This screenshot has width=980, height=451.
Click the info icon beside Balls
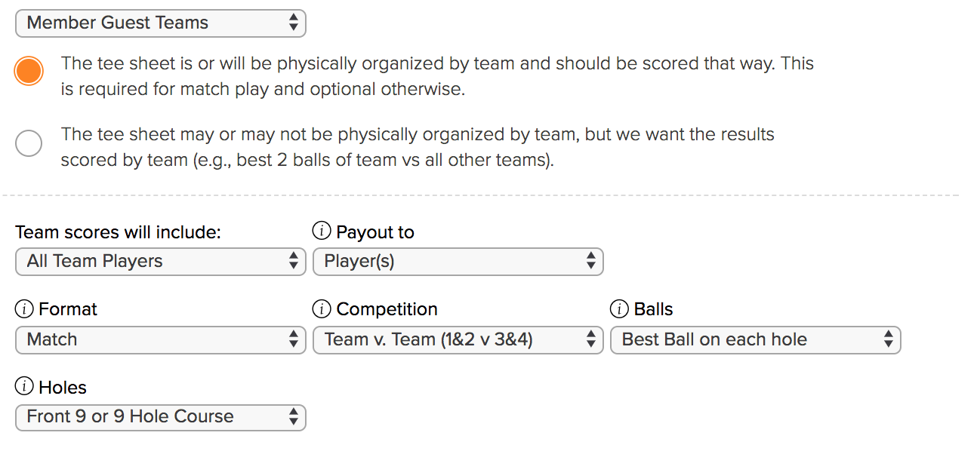pyautogui.click(x=619, y=309)
